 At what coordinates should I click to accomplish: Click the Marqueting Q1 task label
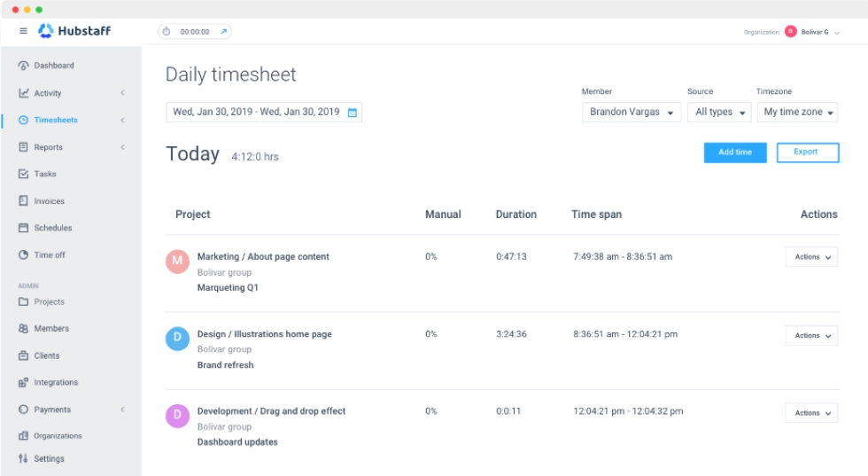[228, 287]
